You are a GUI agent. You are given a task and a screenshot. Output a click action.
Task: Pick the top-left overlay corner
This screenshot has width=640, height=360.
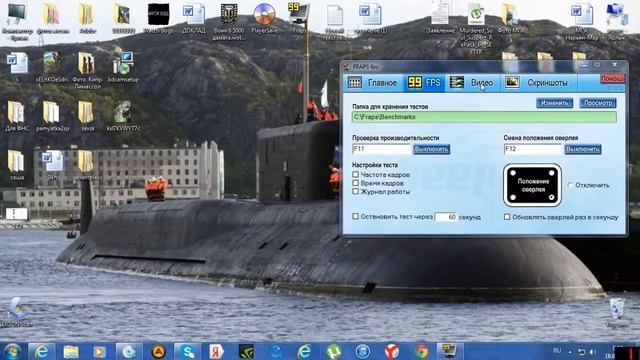pyautogui.click(x=513, y=173)
